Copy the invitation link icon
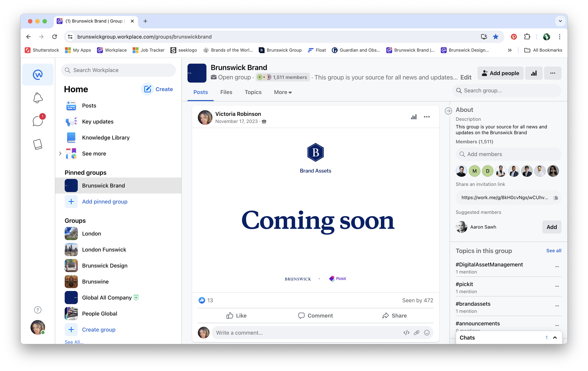588x371 pixels. pyautogui.click(x=556, y=198)
